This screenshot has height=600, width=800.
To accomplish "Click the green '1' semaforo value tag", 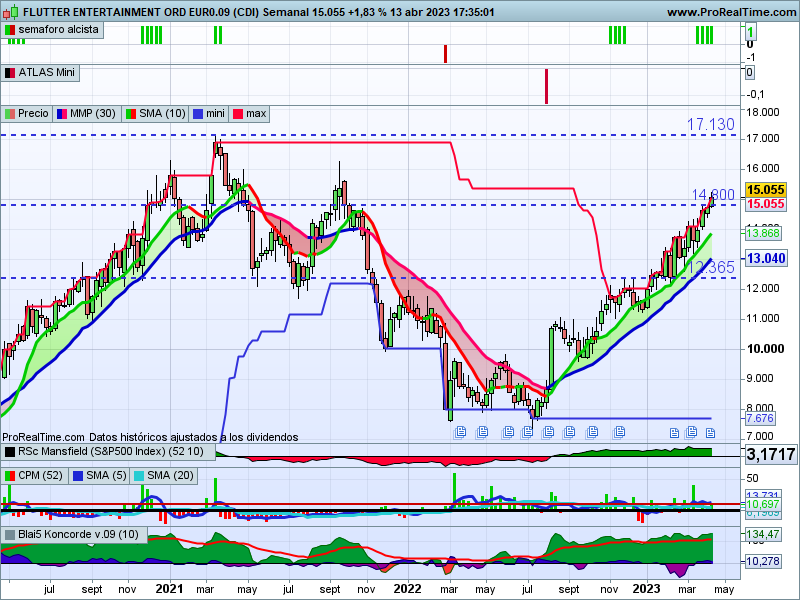I will (x=750, y=33).
